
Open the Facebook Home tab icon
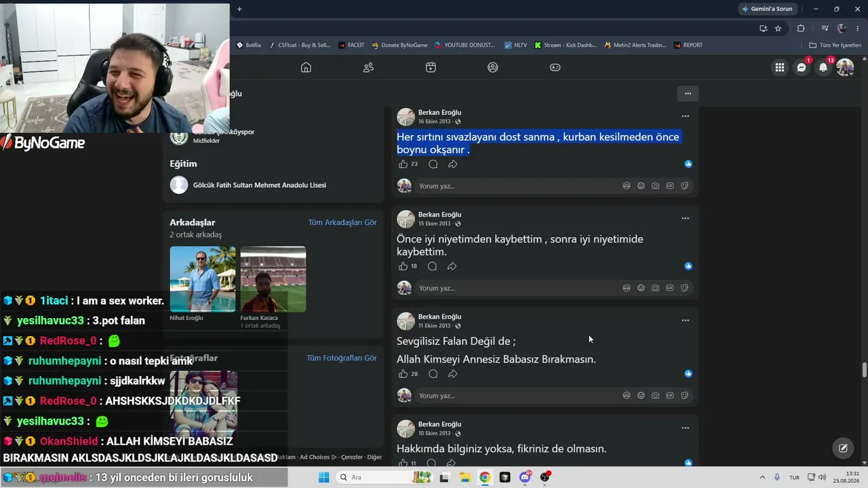[306, 67]
